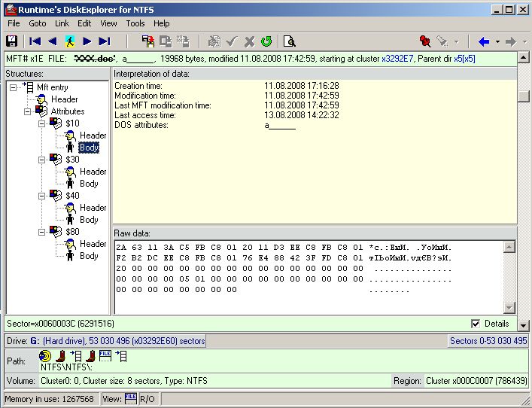This screenshot has height=408, width=532.
Task: Collapse the $30 attribute node
Action: [41, 160]
